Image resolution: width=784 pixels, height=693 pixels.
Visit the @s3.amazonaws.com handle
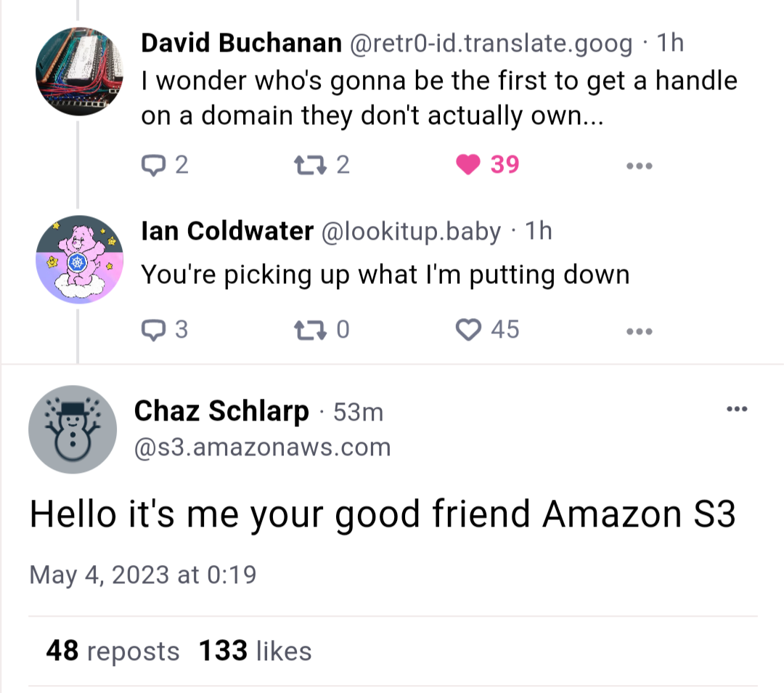pos(263,447)
